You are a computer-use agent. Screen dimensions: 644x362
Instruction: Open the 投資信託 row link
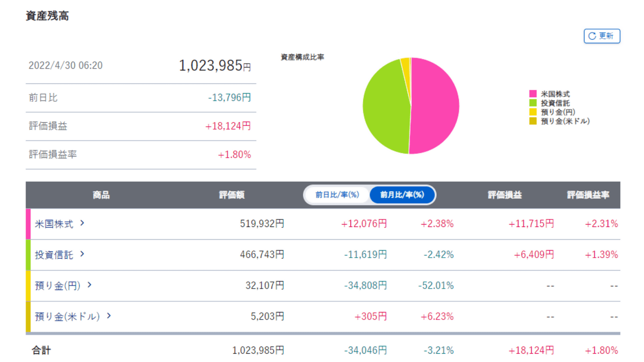click(x=54, y=255)
